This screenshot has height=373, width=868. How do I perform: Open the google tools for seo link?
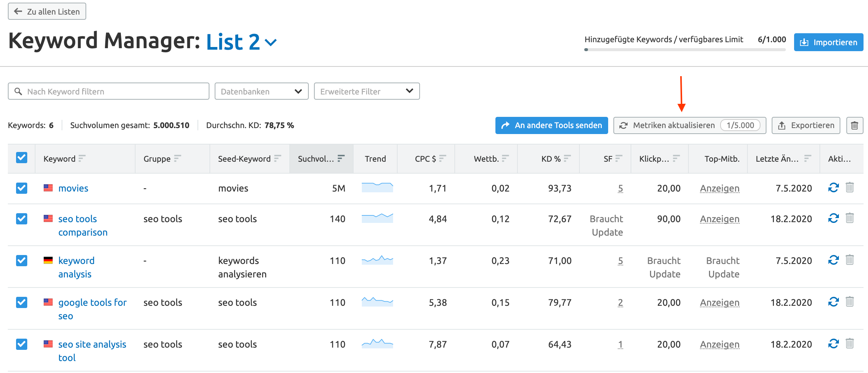92,309
